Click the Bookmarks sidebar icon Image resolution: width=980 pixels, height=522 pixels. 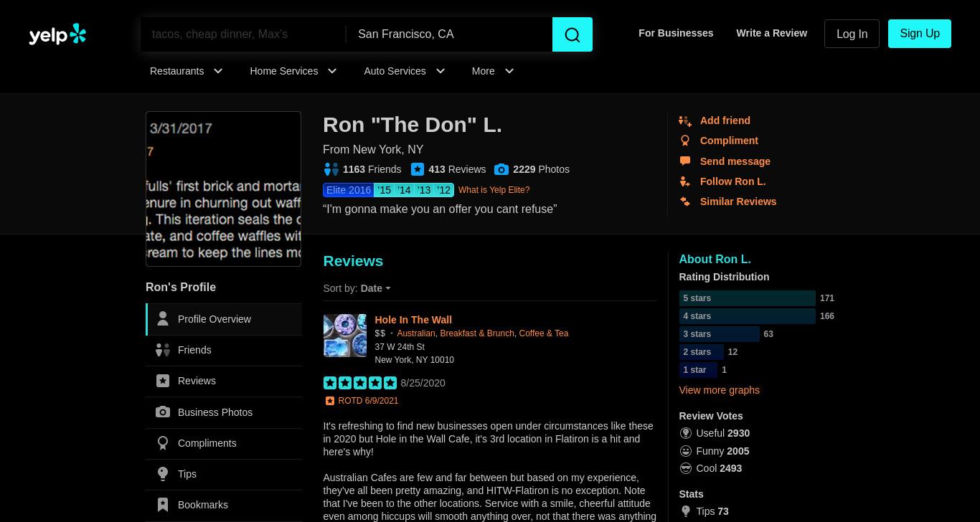coord(163,505)
